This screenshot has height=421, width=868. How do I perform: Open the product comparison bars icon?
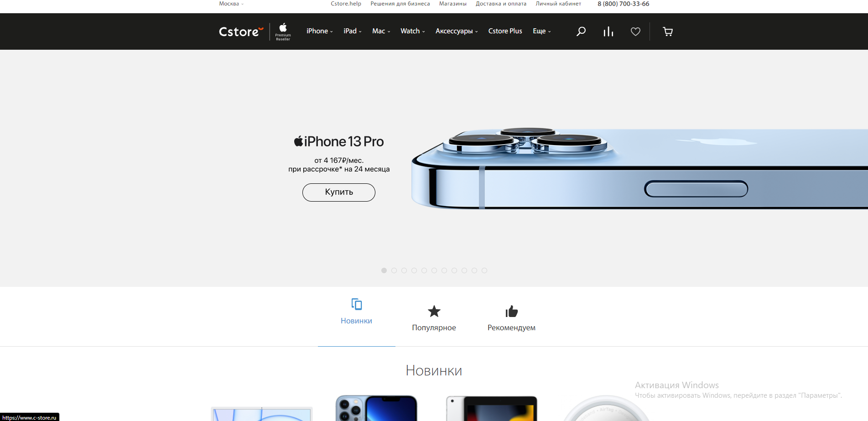608,31
